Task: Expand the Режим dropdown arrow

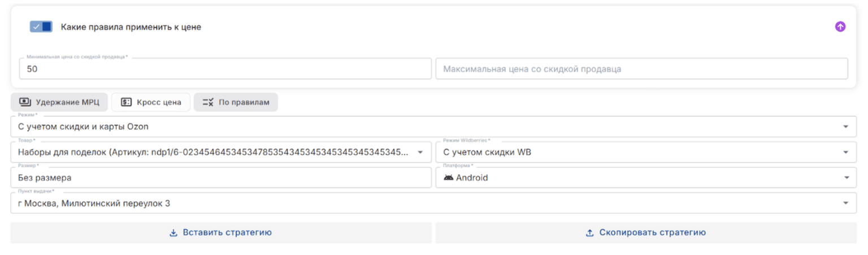Action: click(x=846, y=127)
